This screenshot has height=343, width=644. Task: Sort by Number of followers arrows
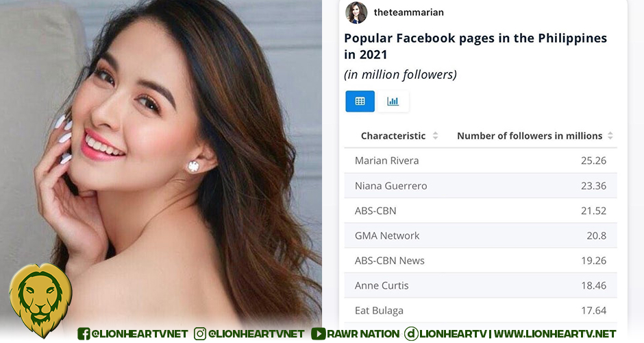pyautogui.click(x=610, y=136)
